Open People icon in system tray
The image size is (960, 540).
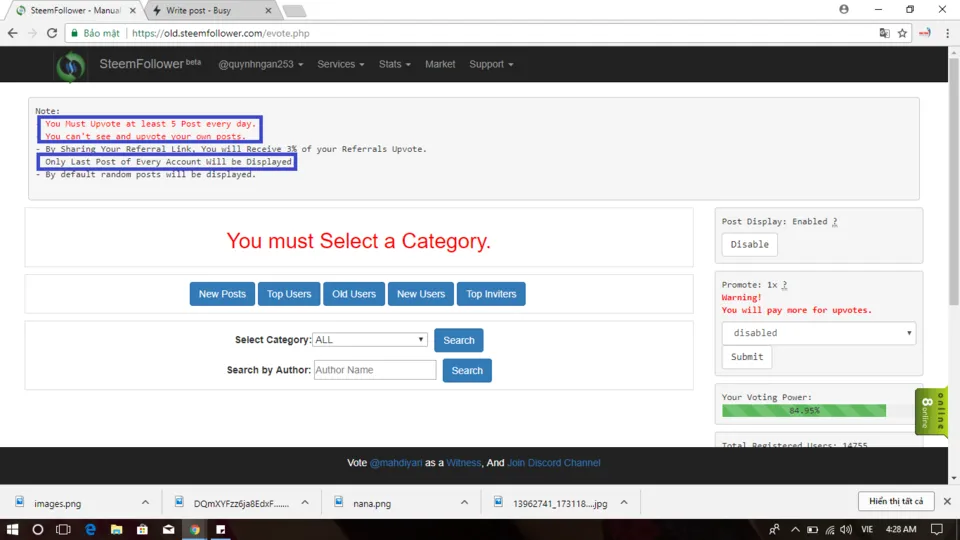pos(774,529)
